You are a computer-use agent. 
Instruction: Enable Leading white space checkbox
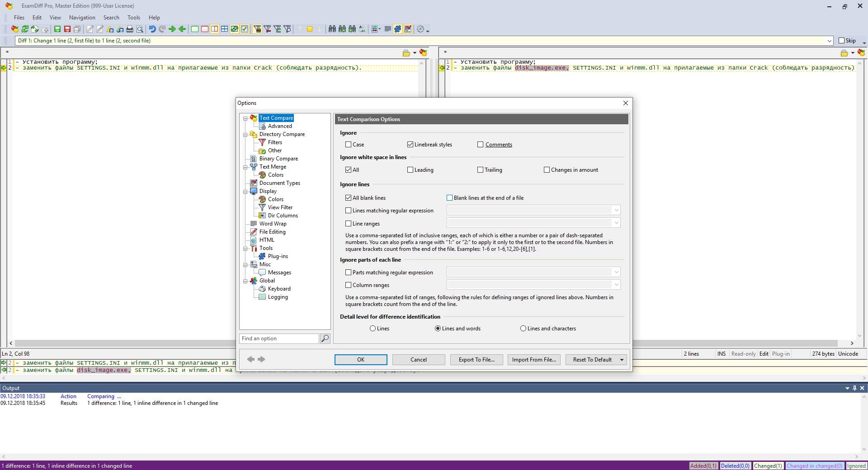click(x=410, y=170)
